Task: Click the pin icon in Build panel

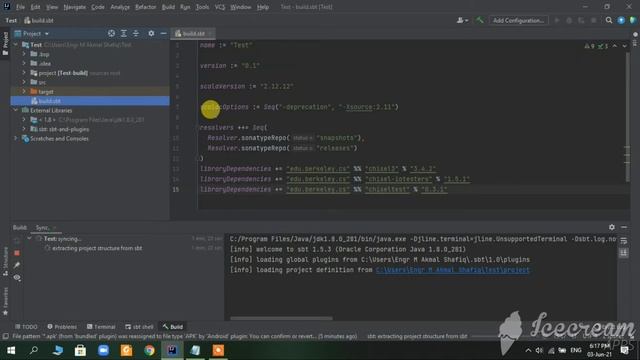Action: coord(17,265)
